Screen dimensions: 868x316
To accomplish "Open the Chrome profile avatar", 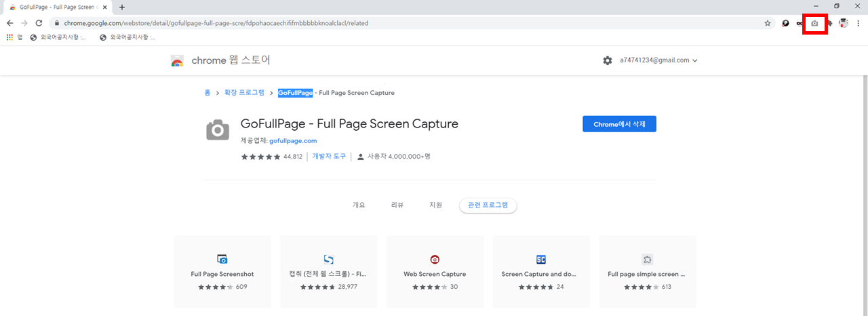I will 844,23.
